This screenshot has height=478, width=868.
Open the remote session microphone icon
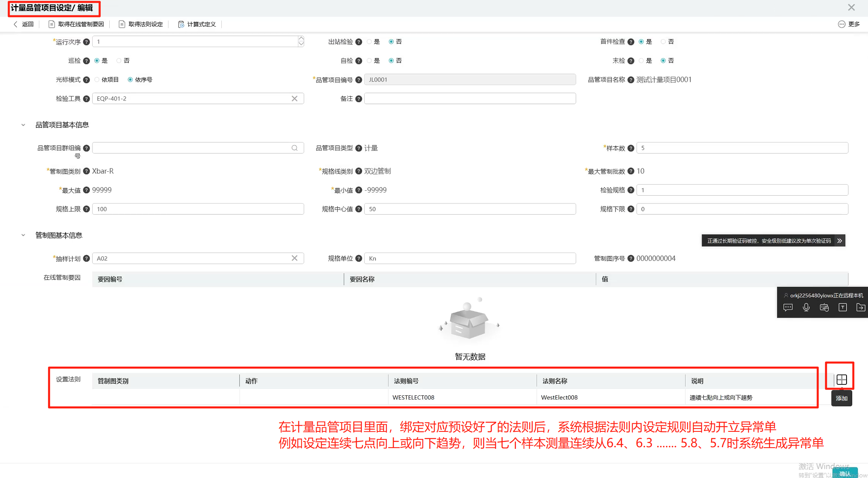pos(806,307)
